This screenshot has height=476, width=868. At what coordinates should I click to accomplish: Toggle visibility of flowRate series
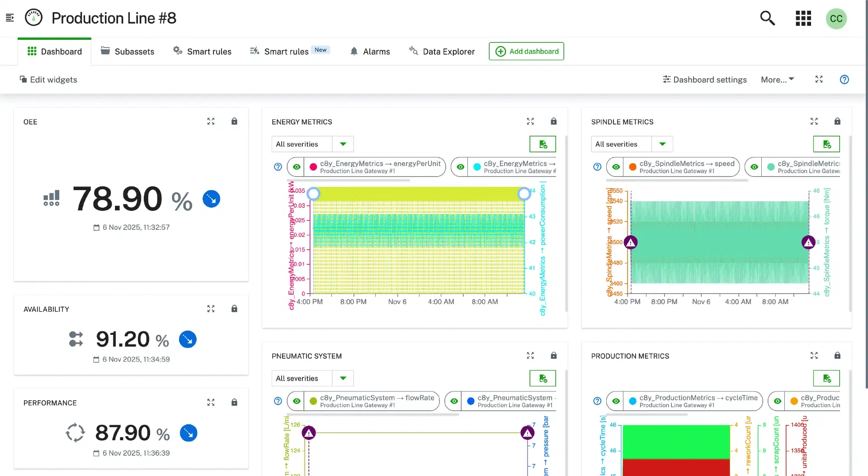pyautogui.click(x=297, y=401)
